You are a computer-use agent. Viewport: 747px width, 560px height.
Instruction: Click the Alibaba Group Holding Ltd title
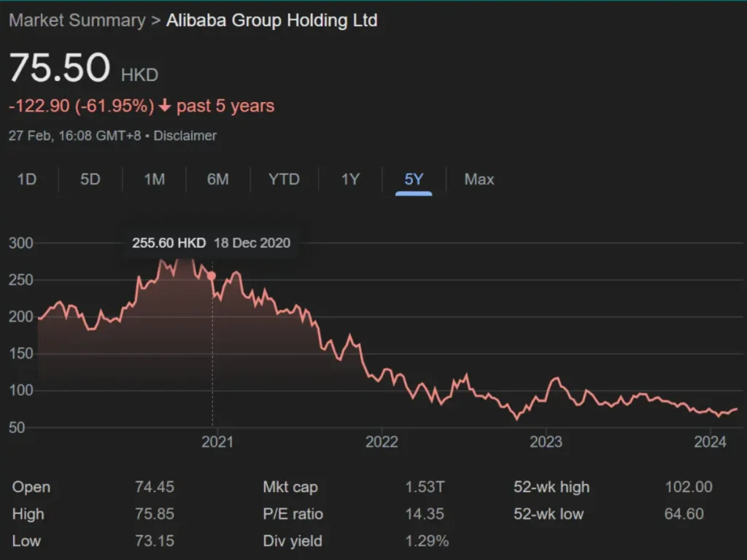coord(272,20)
